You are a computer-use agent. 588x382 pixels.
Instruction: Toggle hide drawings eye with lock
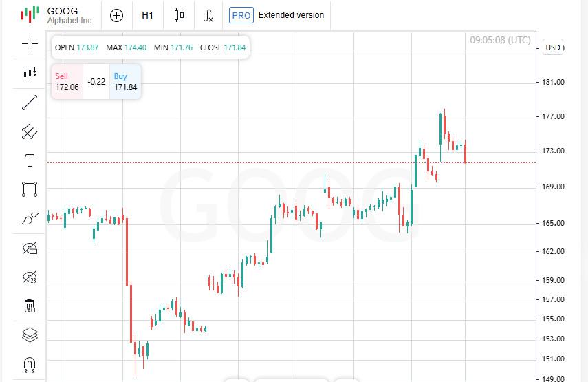(30, 248)
